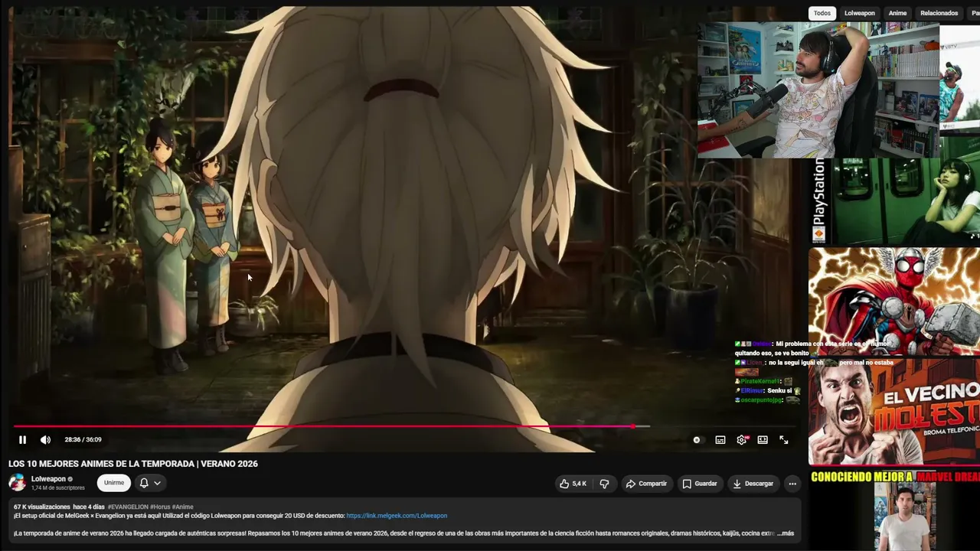This screenshot has height=551, width=980.
Task: Open the Lolweapon channel name link
Action: pyautogui.click(x=47, y=479)
